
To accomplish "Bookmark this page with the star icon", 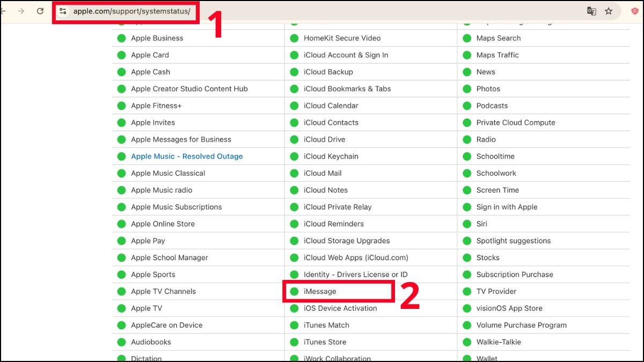I will point(609,11).
